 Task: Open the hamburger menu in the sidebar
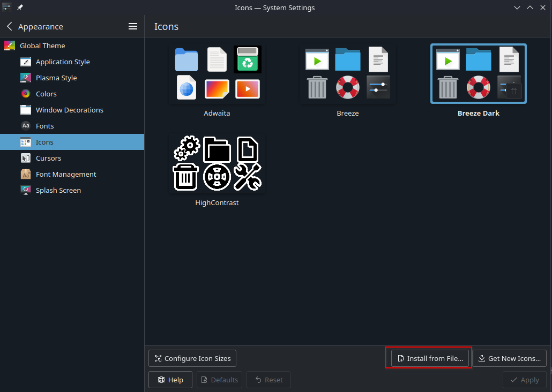coord(133,26)
